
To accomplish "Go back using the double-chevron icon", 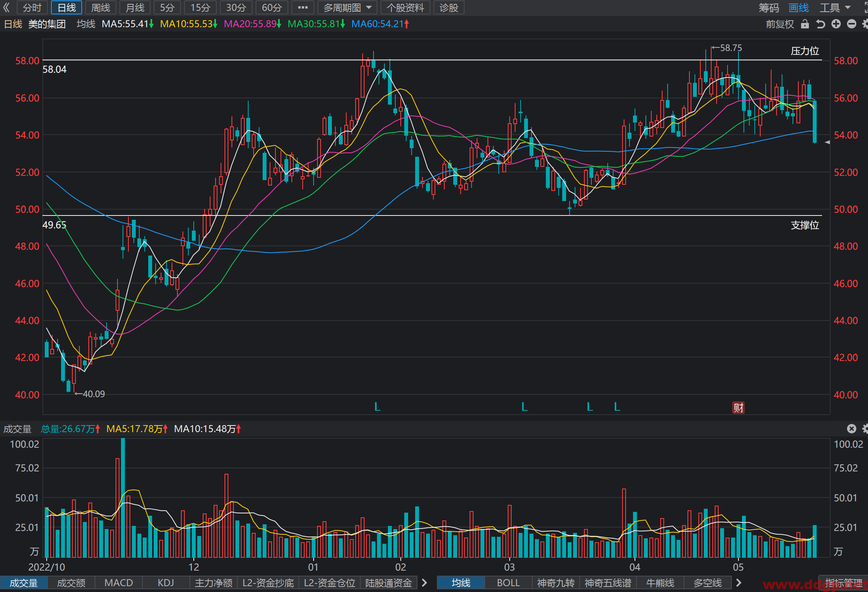I will coord(7,7).
